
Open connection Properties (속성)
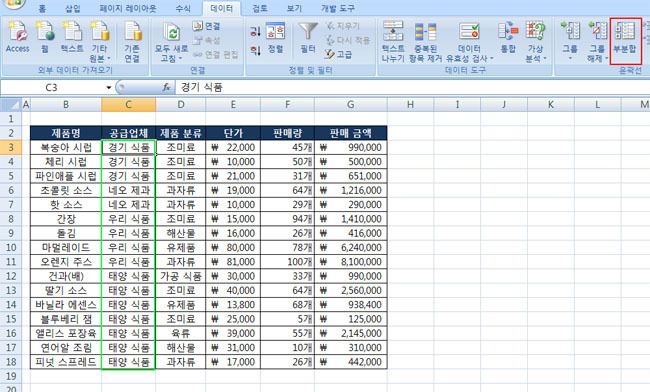coord(207,40)
